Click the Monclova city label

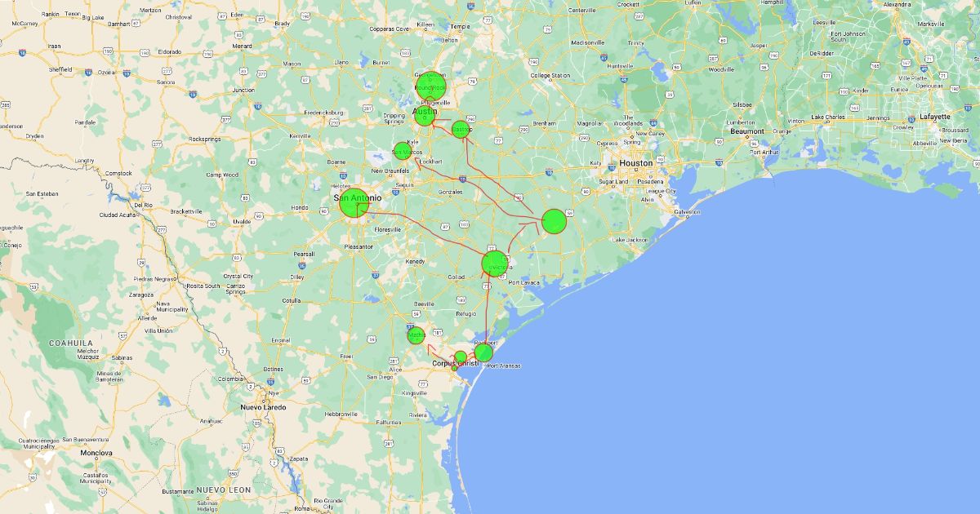pyautogui.click(x=96, y=452)
